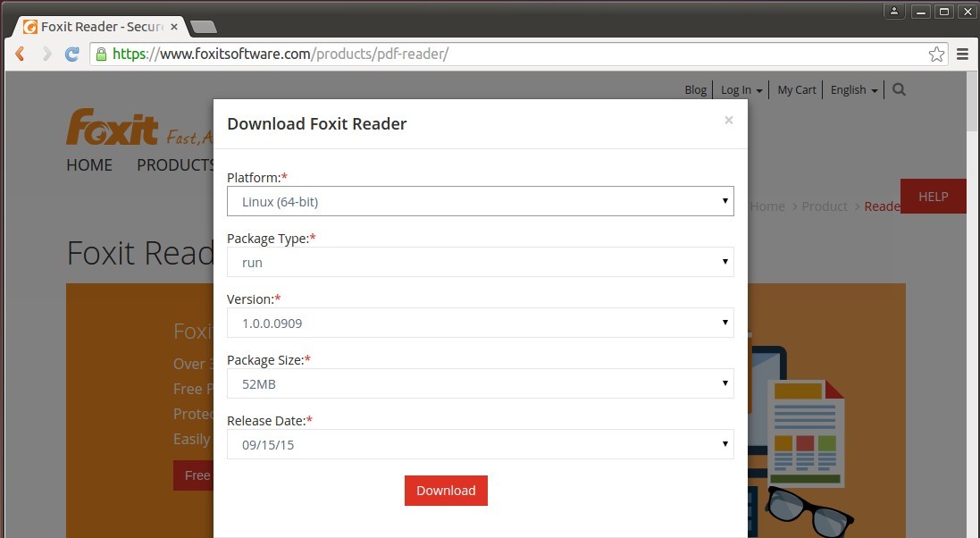Click the green padlock security icon

point(101,54)
